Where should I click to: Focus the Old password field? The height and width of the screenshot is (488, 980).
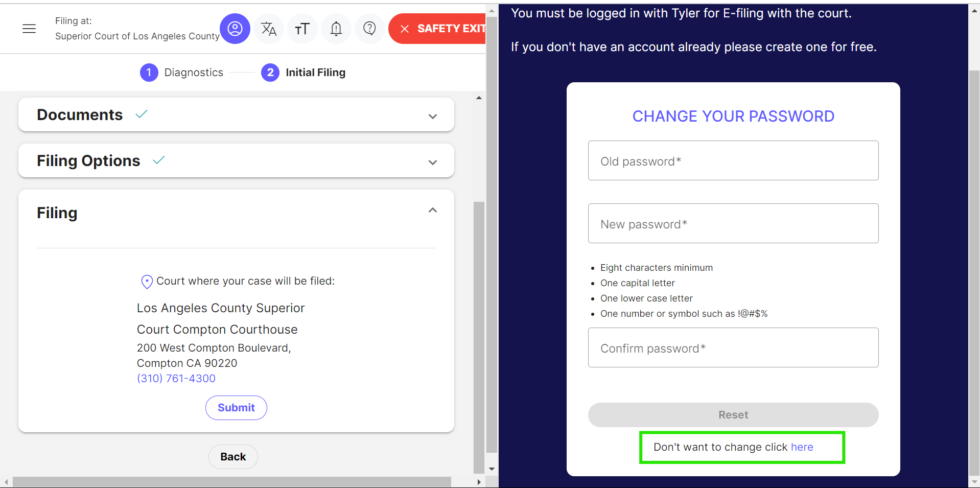coord(733,160)
